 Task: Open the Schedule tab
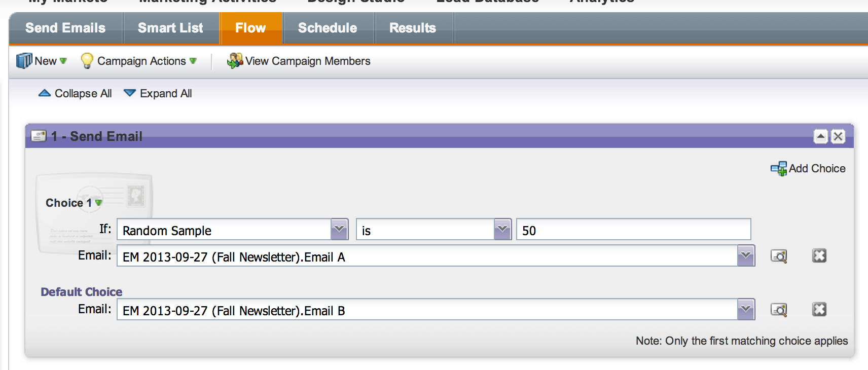[328, 28]
